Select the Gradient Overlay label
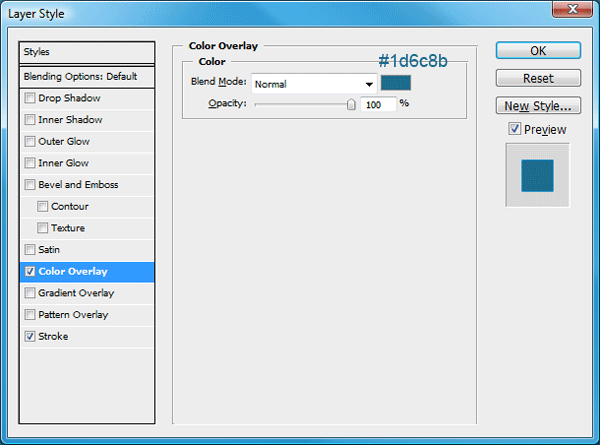Screen dimensions: 600x445 tap(76, 293)
